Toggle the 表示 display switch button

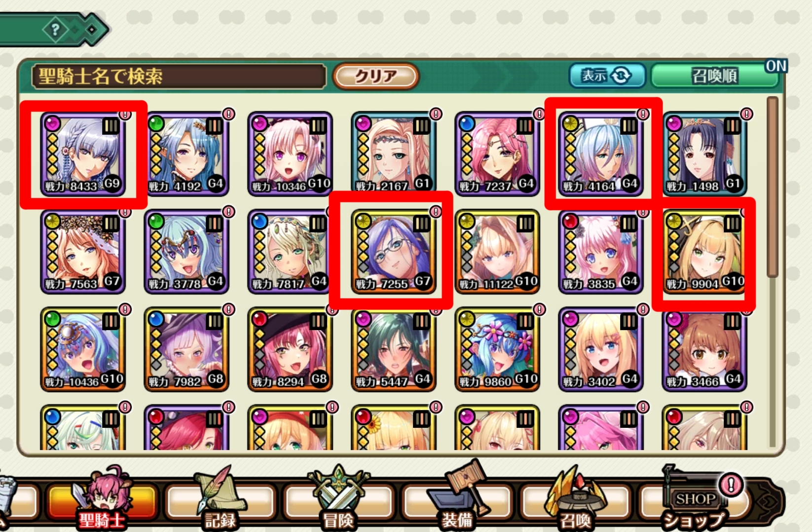tap(607, 76)
